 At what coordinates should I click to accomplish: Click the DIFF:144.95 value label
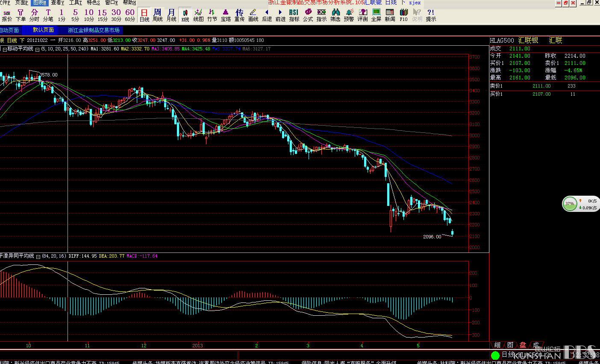click(x=82, y=256)
